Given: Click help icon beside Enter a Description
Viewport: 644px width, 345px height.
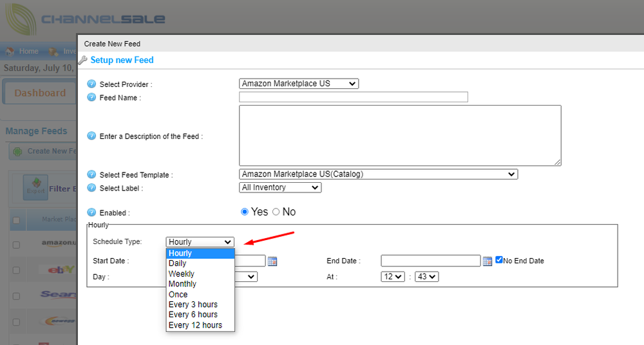Looking at the screenshot, I should coord(91,136).
